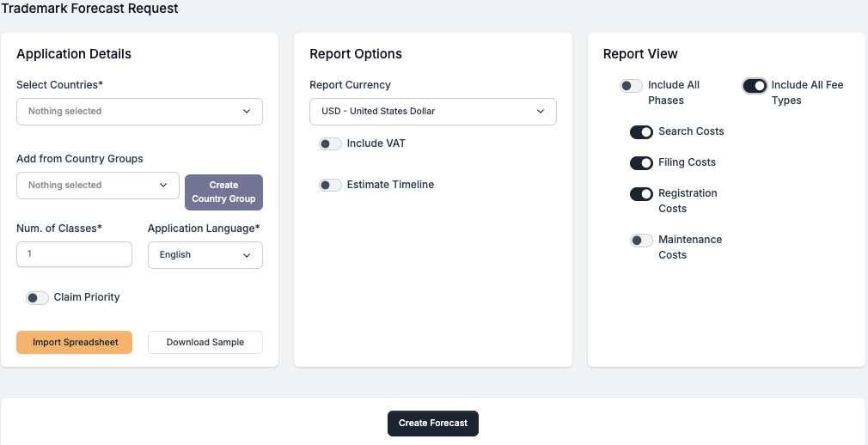Enable Include All Phases toggle
The width and height of the screenshot is (868, 445).
pos(632,86)
